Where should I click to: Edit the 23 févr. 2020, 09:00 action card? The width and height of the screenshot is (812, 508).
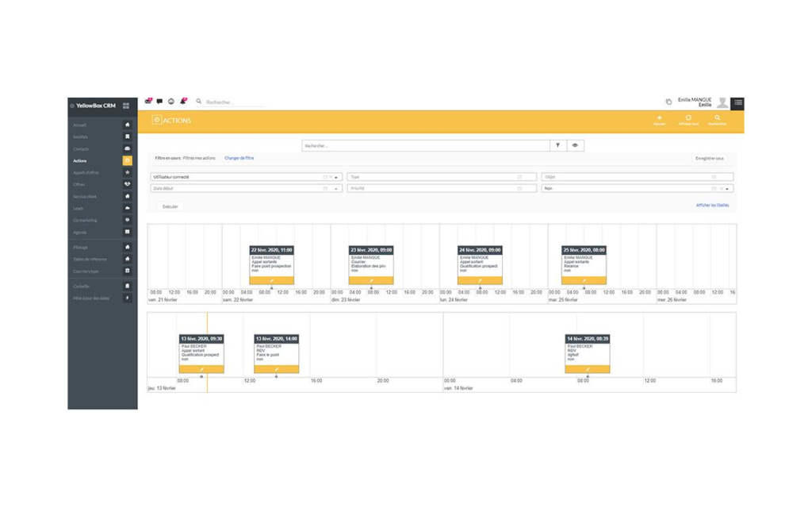tap(371, 280)
